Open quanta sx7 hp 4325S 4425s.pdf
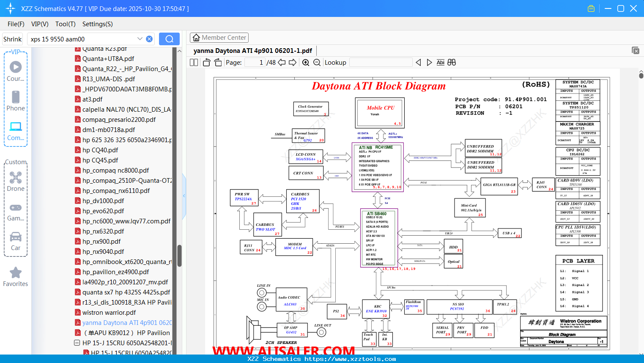The width and height of the screenshot is (644, 363). pos(126,292)
